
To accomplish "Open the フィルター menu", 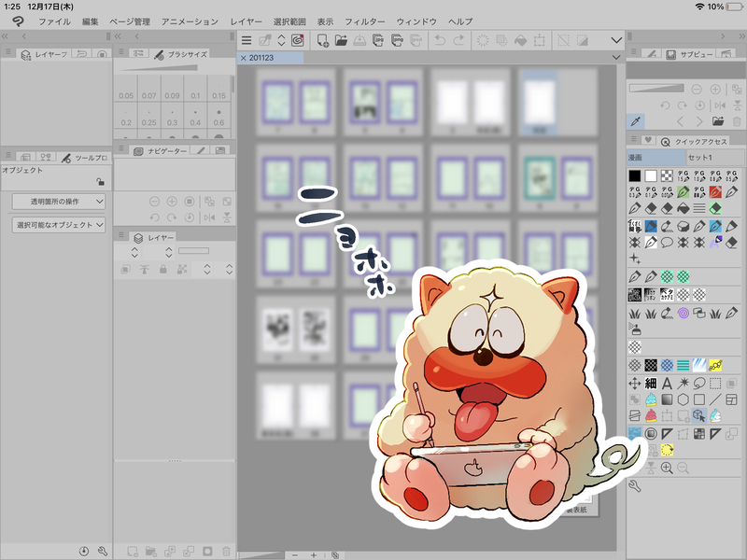I will [x=364, y=21].
